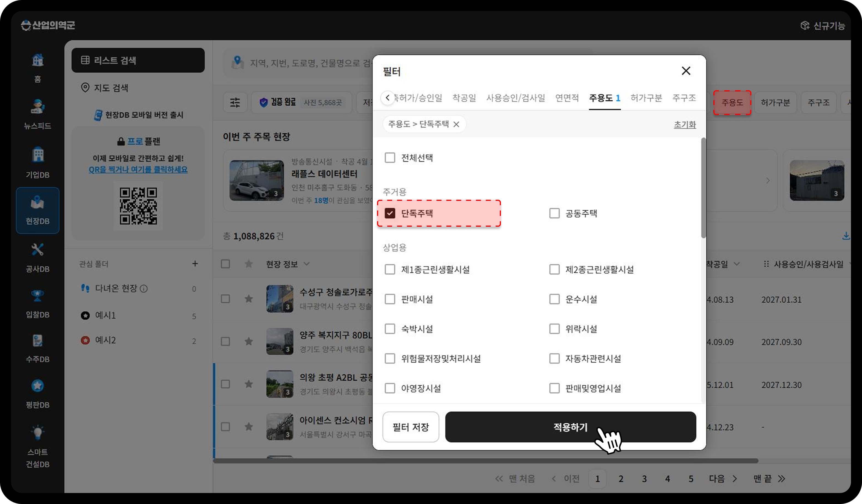The height and width of the screenshot is (504, 862).
Task: Go to 이전 page
Action: (x=566, y=479)
